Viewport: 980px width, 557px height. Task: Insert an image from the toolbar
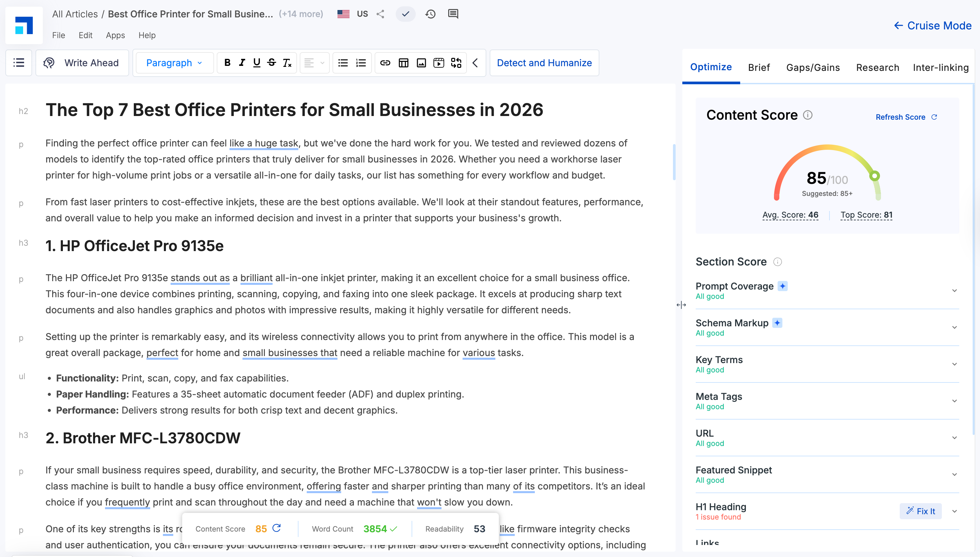421,63
